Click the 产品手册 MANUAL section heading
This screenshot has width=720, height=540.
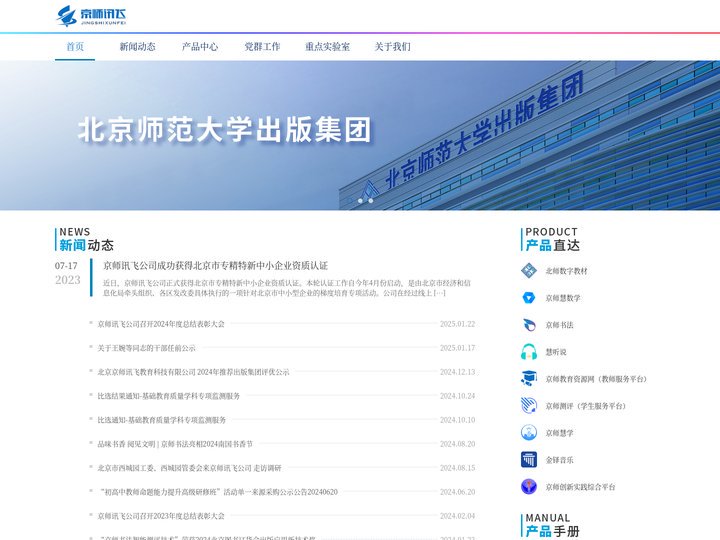[x=552, y=526]
